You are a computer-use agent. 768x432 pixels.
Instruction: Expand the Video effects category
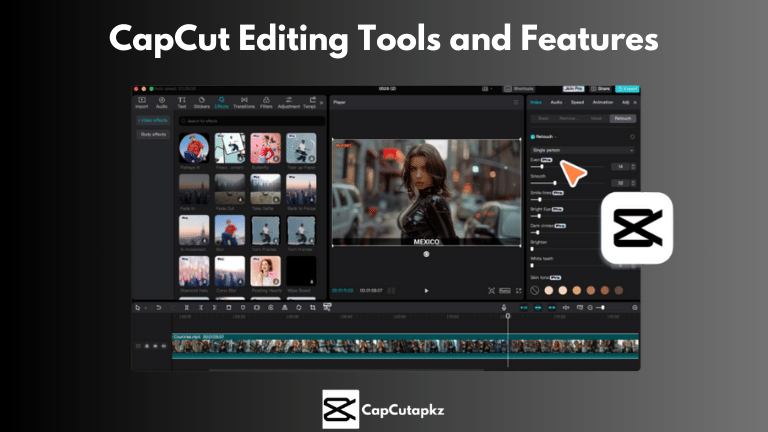(153, 120)
